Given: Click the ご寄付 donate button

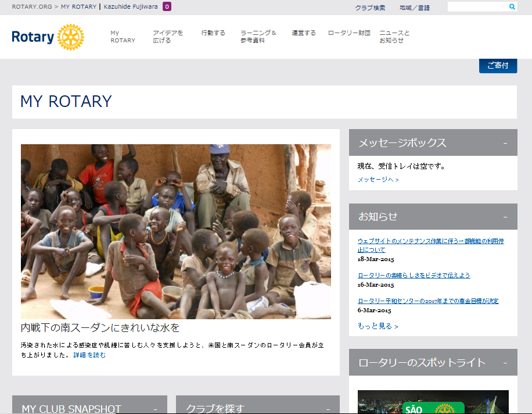Looking at the screenshot, I should click(x=498, y=66).
